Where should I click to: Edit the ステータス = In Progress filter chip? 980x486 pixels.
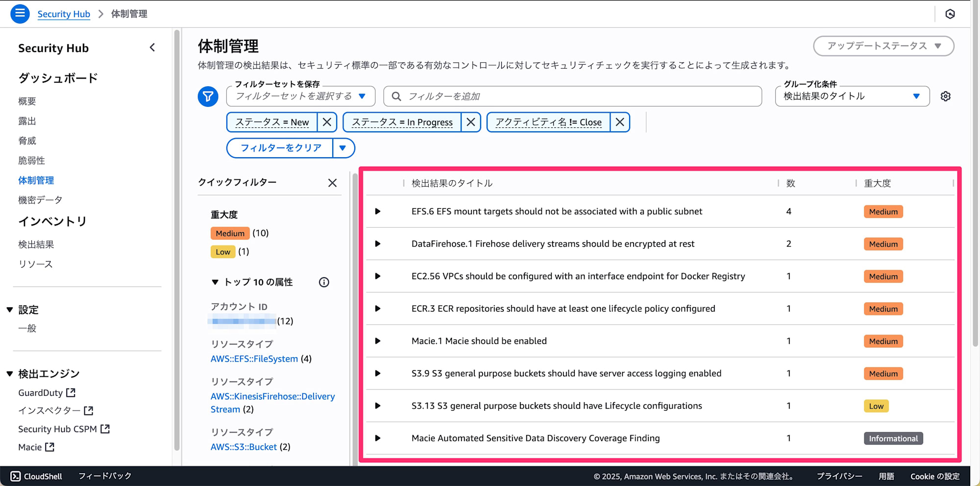(402, 122)
